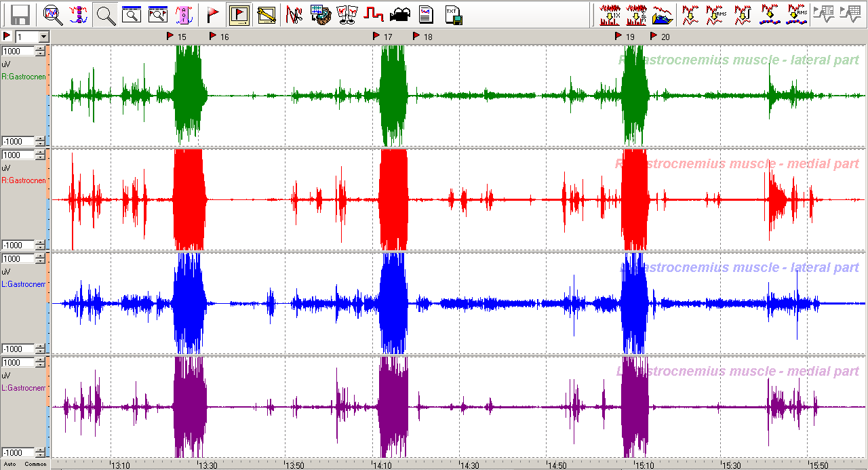Image resolution: width=868 pixels, height=470 pixels.
Task: Click the signal basket icon
Action: (320, 14)
